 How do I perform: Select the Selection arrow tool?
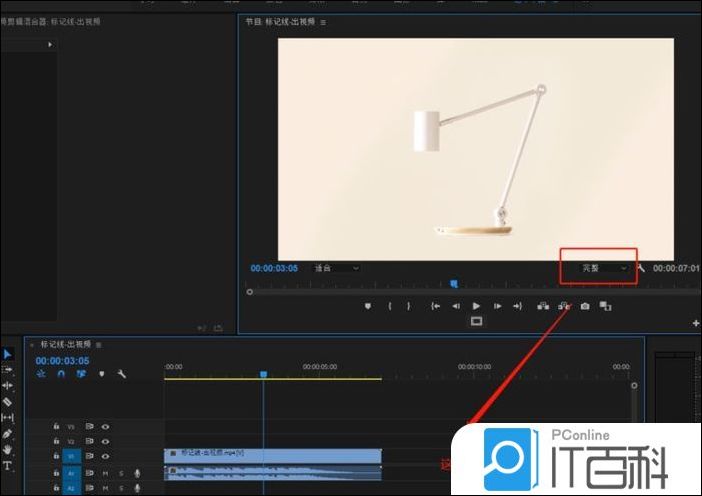[x=7, y=354]
